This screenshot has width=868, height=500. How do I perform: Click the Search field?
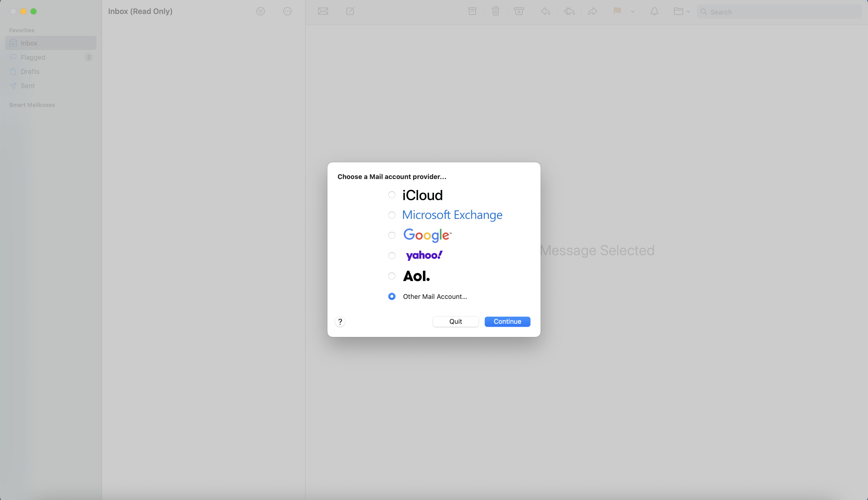click(779, 12)
